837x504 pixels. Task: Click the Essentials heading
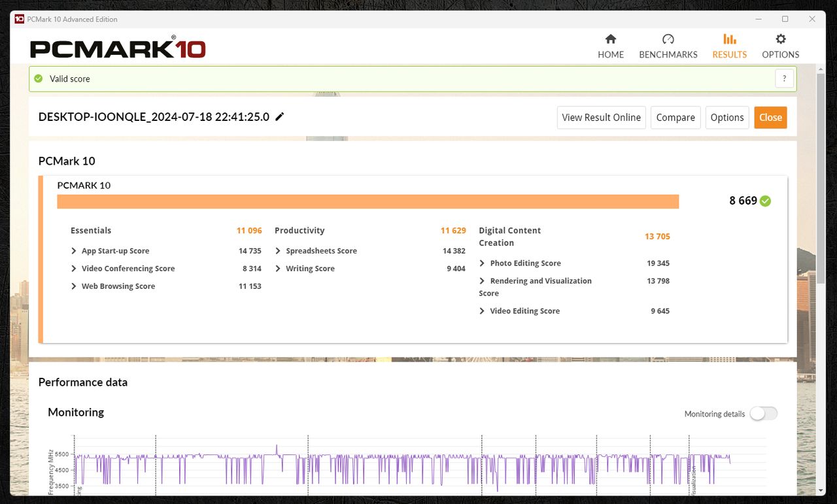(x=91, y=231)
